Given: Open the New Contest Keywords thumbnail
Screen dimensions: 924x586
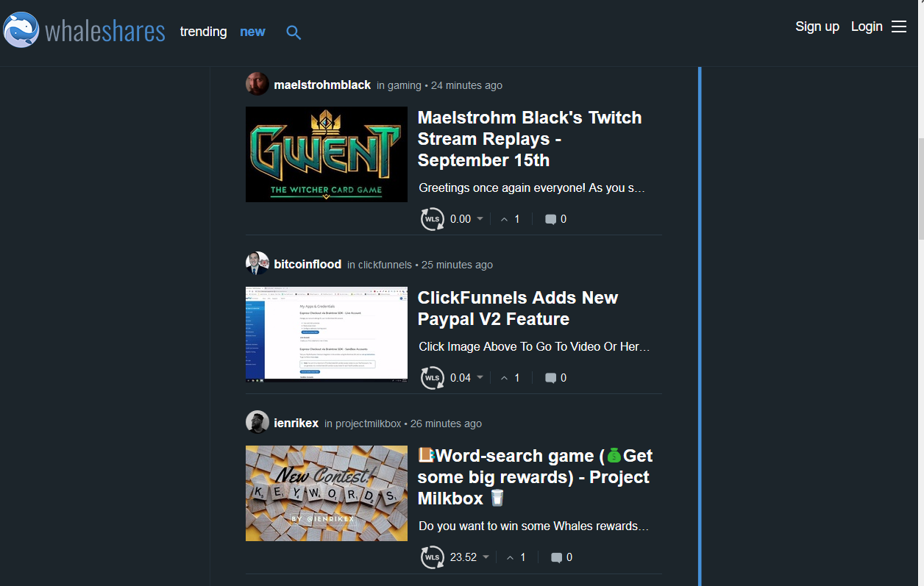Looking at the screenshot, I should (327, 493).
